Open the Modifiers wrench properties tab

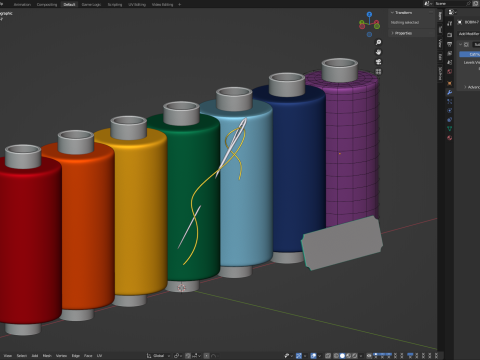449,92
